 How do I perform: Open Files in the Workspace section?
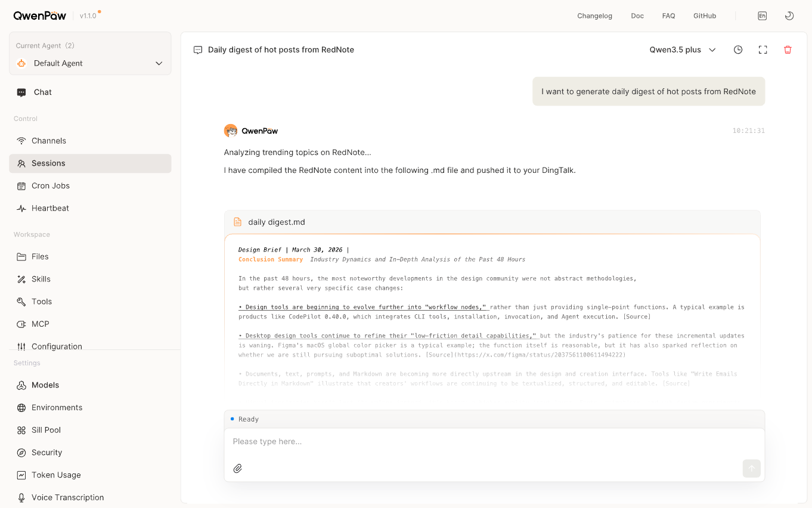click(x=90, y=256)
